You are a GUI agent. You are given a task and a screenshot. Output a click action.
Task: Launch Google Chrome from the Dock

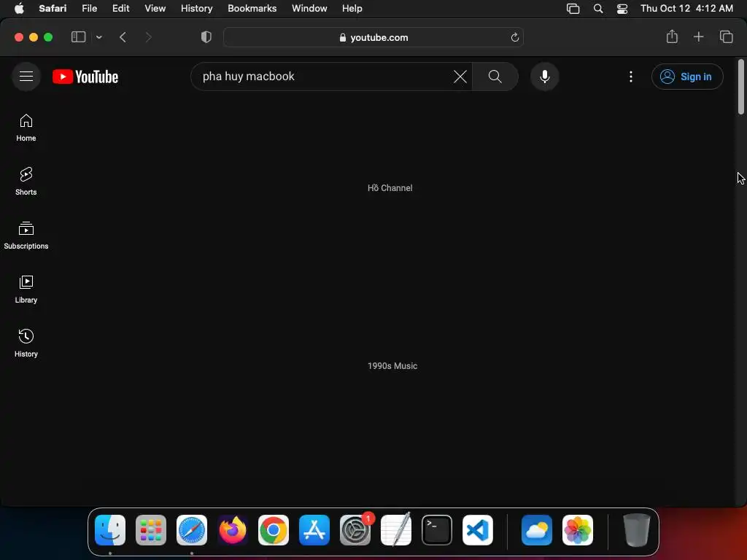coord(274,530)
